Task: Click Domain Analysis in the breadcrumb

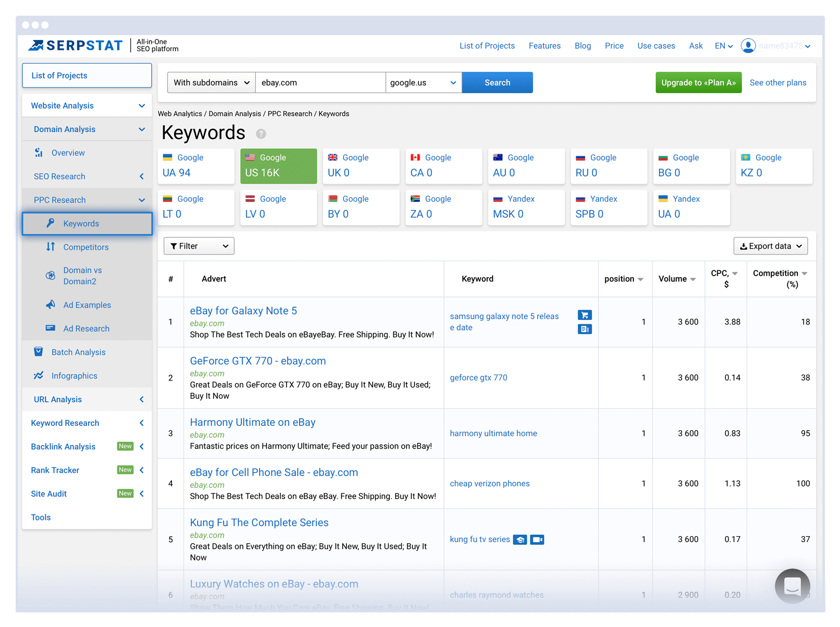Action: [x=235, y=114]
